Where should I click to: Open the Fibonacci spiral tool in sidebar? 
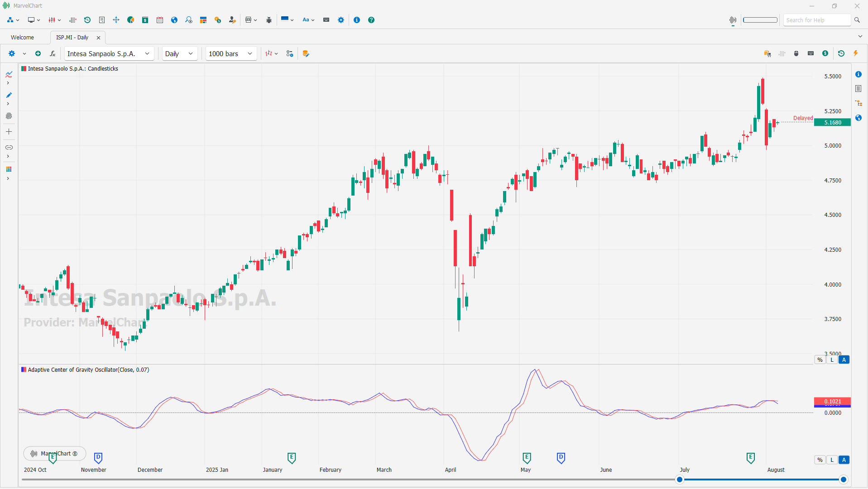click(9, 116)
